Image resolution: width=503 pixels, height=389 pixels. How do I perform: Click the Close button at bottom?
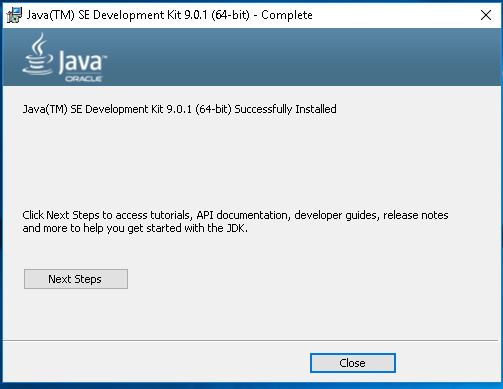pos(353,363)
